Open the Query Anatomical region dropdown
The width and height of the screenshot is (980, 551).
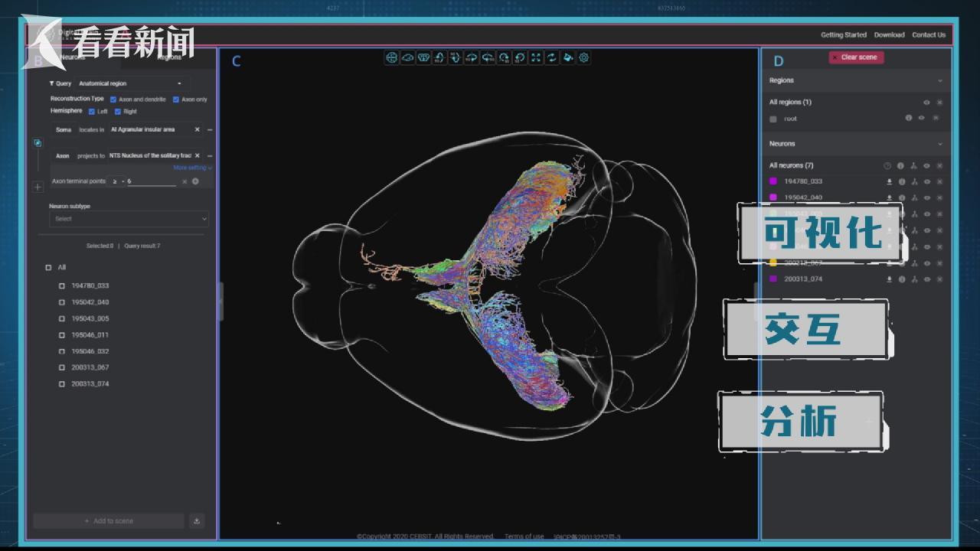[130, 83]
